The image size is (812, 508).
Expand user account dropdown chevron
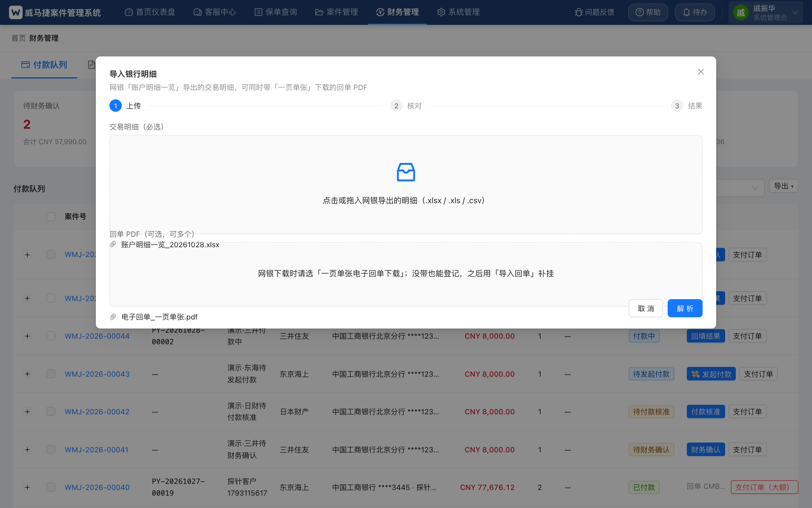(x=795, y=12)
